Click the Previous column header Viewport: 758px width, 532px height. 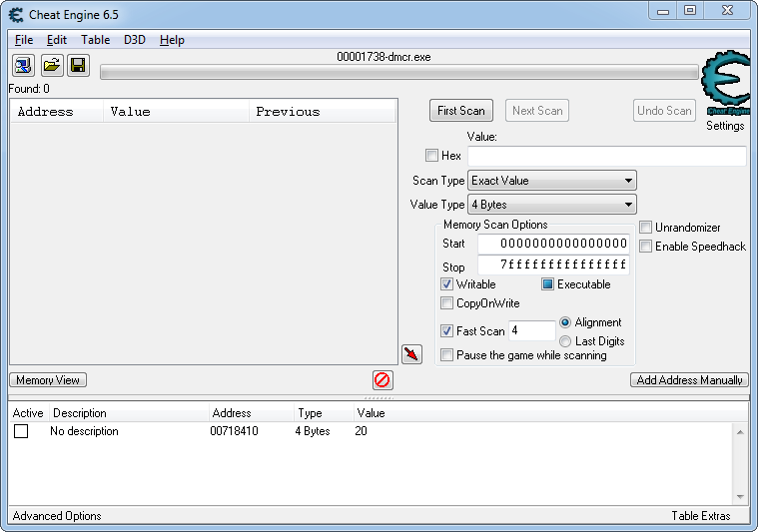(x=323, y=112)
